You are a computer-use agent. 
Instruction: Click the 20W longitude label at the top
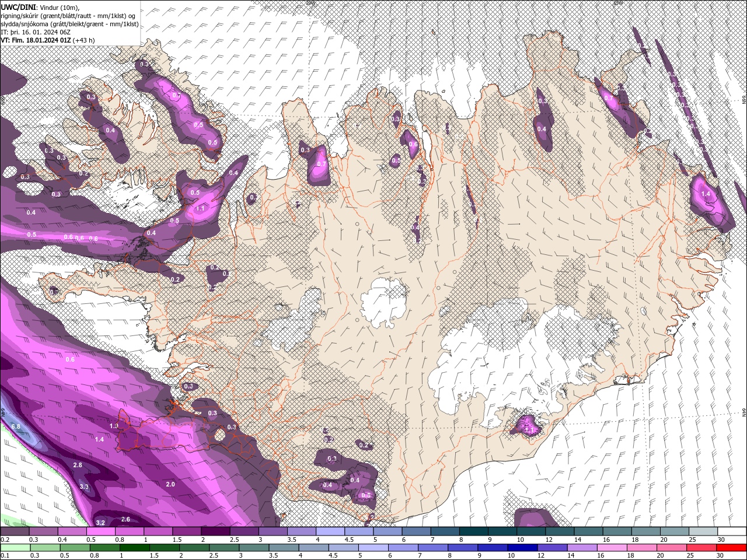point(309,3)
